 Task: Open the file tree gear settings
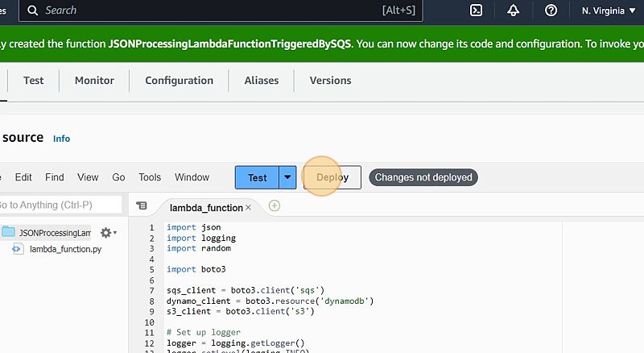(109, 233)
